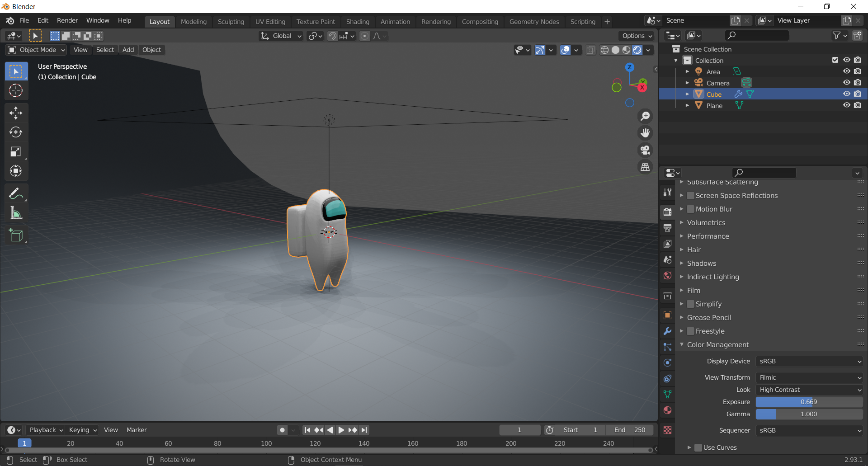Switch to rendered viewport shading

tap(637, 50)
